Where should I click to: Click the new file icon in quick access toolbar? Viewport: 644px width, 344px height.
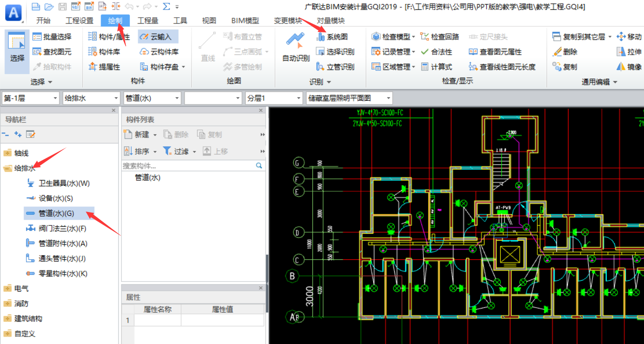36,6
